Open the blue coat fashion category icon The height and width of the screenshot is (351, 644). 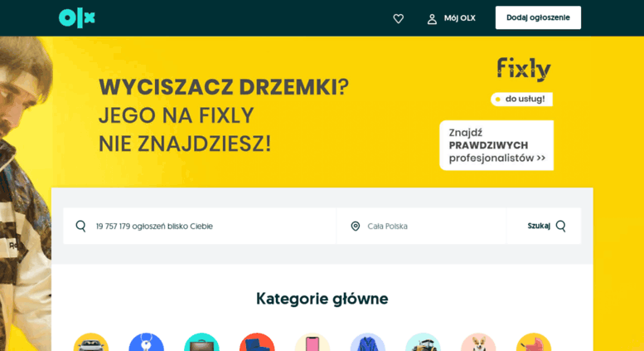point(368,343)
